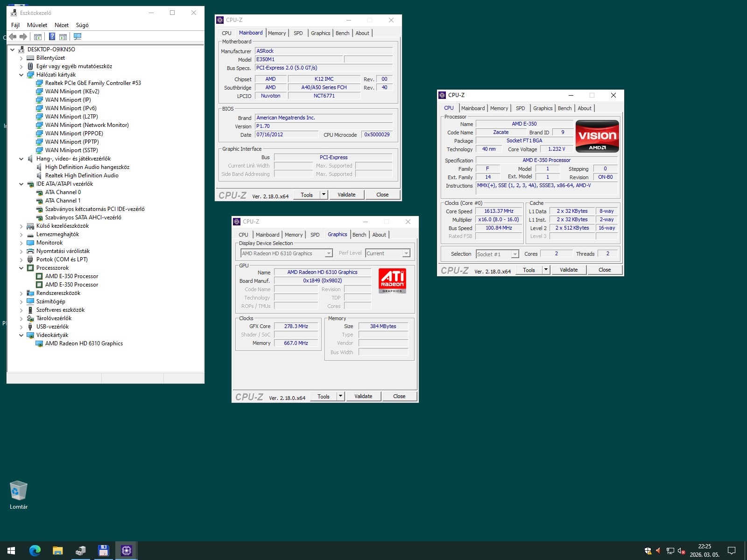This screenshot has height=560, width=747.
Task: Click the show/hide console tree icon
Action: point(38,36)
